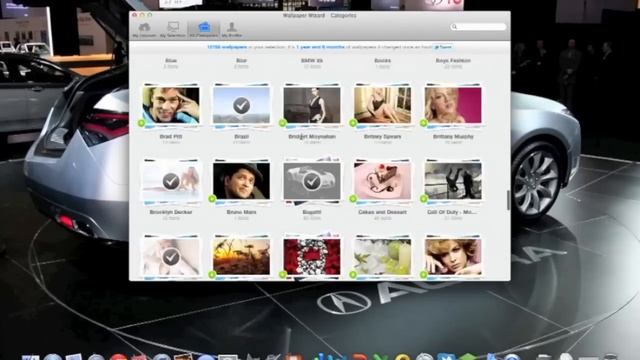Click the Tweet button in the info line
The image size is (640, 360).
click(444, 47)
